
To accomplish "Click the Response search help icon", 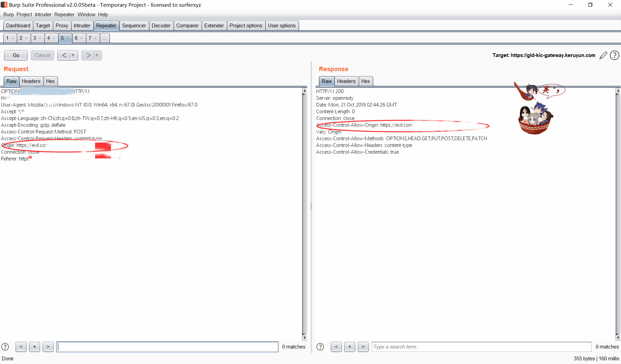I will 320,346.
